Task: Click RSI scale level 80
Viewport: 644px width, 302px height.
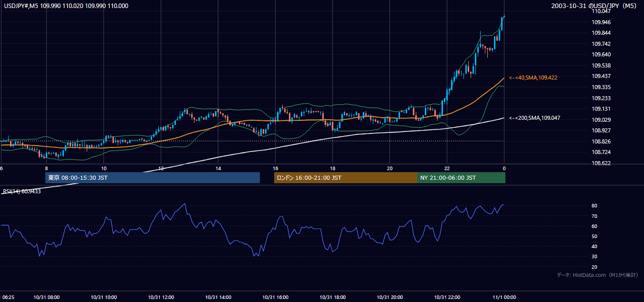Action: [595, 206]
